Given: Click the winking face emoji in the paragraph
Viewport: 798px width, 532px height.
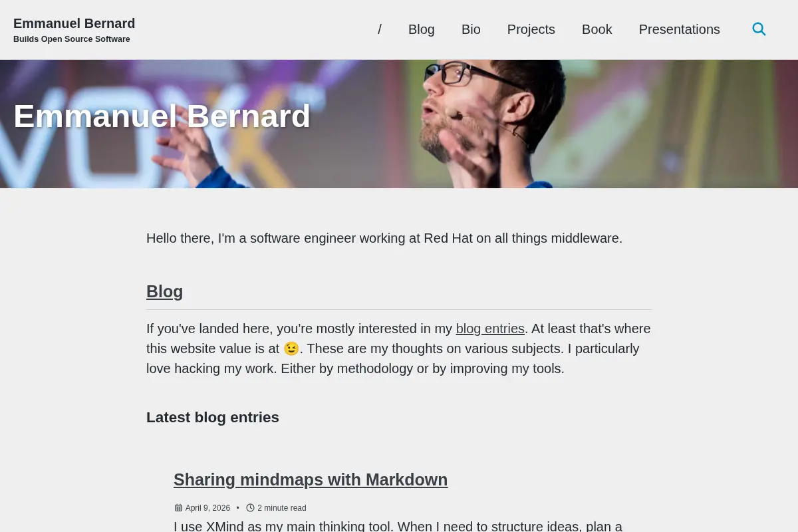Looking at the screenshot, I should [x=291, y=348].
